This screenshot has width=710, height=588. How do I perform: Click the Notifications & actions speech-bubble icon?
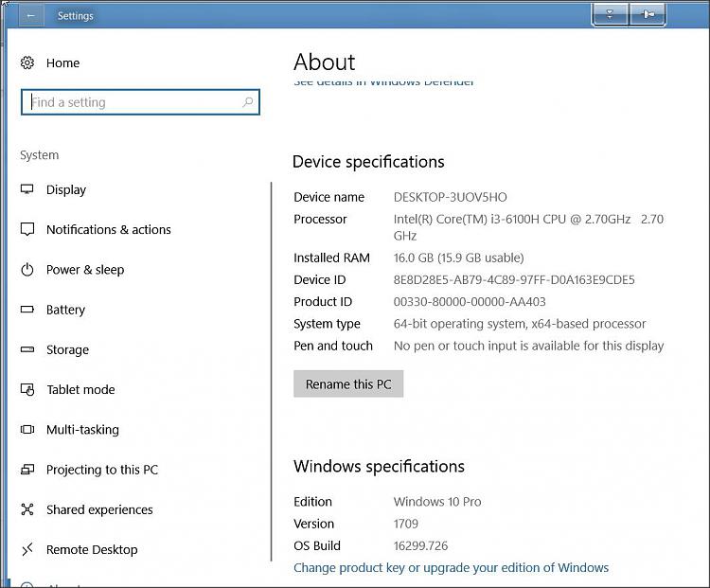[27, 229]
